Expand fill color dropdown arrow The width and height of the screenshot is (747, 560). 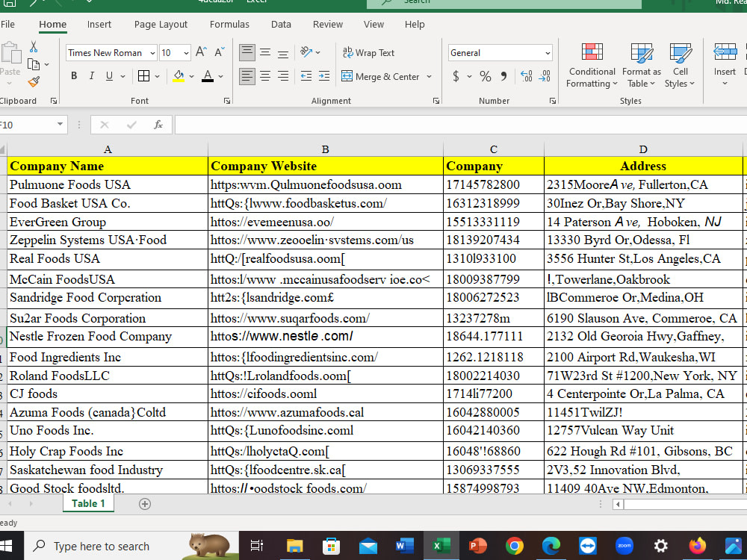191,76
